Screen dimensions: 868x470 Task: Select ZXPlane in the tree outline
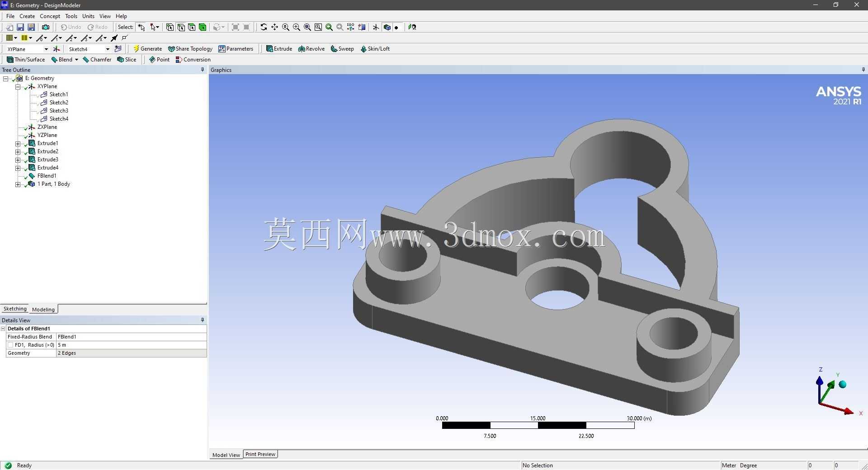pyautogui.click(x=47, y=127)
